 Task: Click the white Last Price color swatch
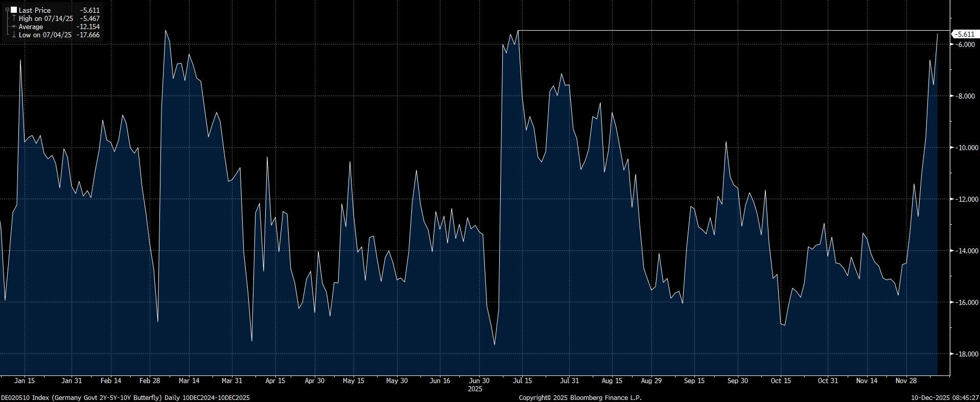point(14,10)
